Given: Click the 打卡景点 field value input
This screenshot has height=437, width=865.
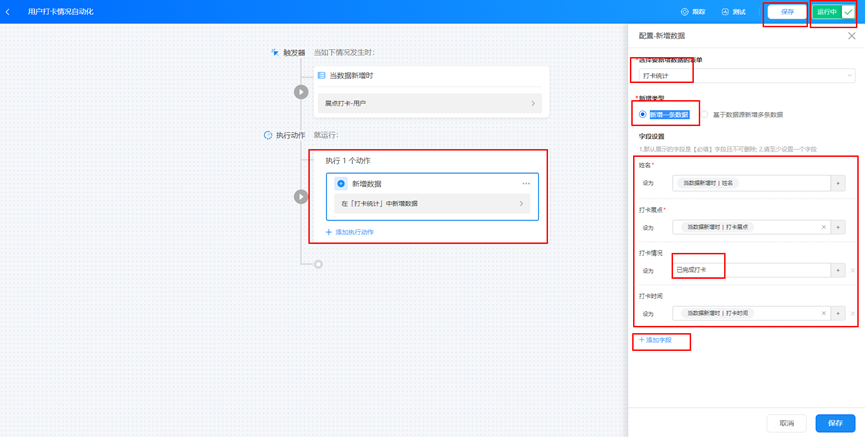Looking at the screenshot, I should click(751, 227).
